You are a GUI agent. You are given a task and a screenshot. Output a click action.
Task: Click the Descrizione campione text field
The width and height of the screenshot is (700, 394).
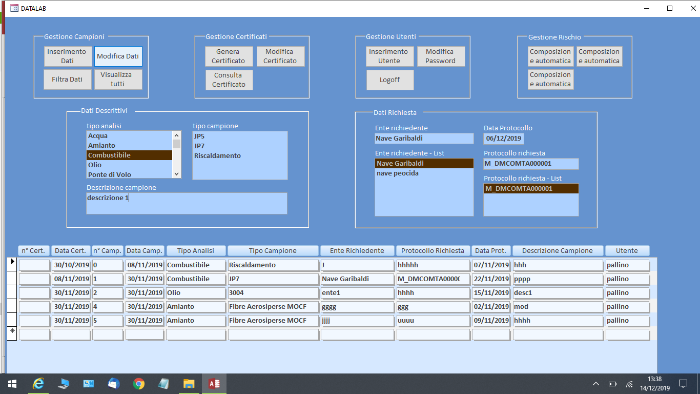point(187,203)
